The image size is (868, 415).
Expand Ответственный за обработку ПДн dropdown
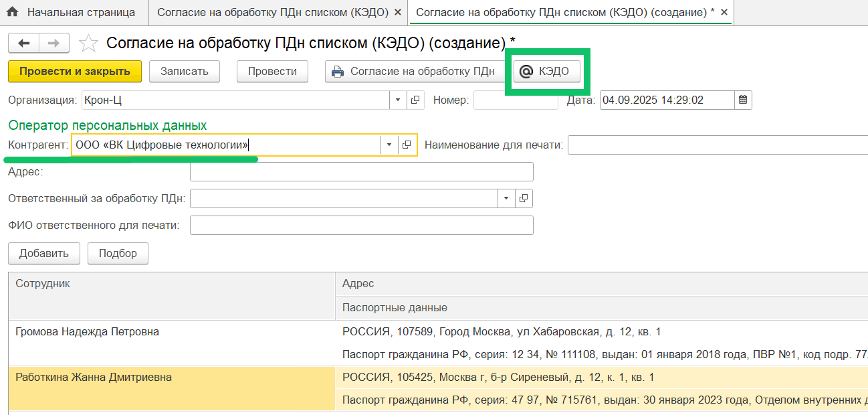(x=506, y=199)
